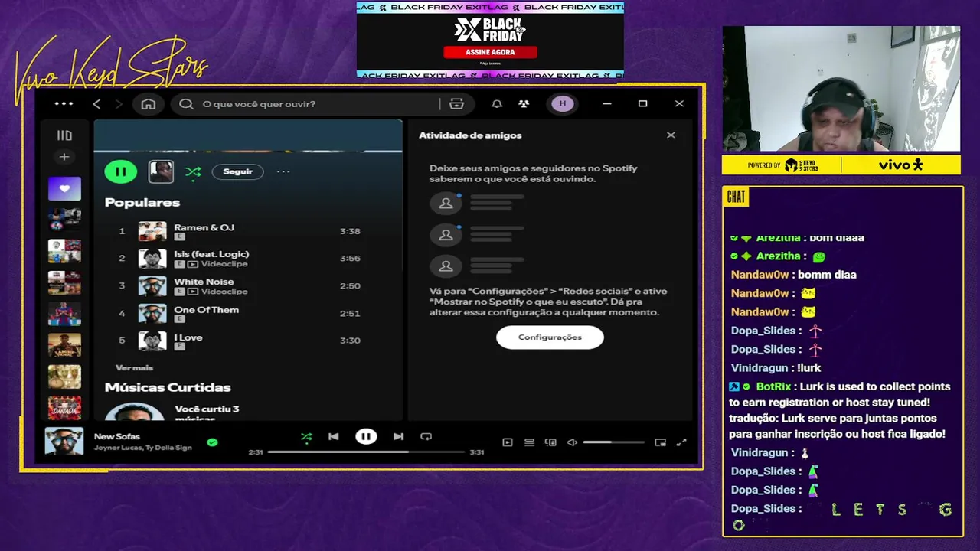The height and width of the screenshot is (551, 980).
Task: Toggle liked checkmark for New Sofas
Action: coord(212,442)
